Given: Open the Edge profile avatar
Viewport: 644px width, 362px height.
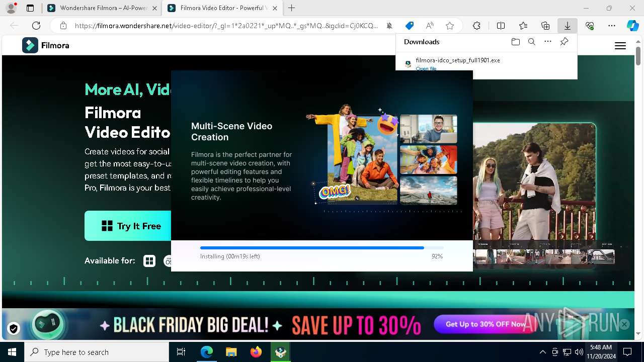Looking at the screenshot, I should point(11,8).
